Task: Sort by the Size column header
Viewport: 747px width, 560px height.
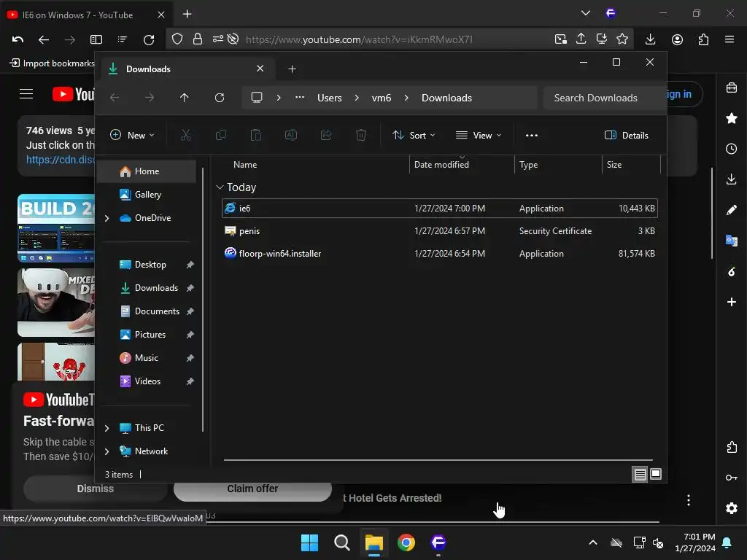Action: coord(631,165)
